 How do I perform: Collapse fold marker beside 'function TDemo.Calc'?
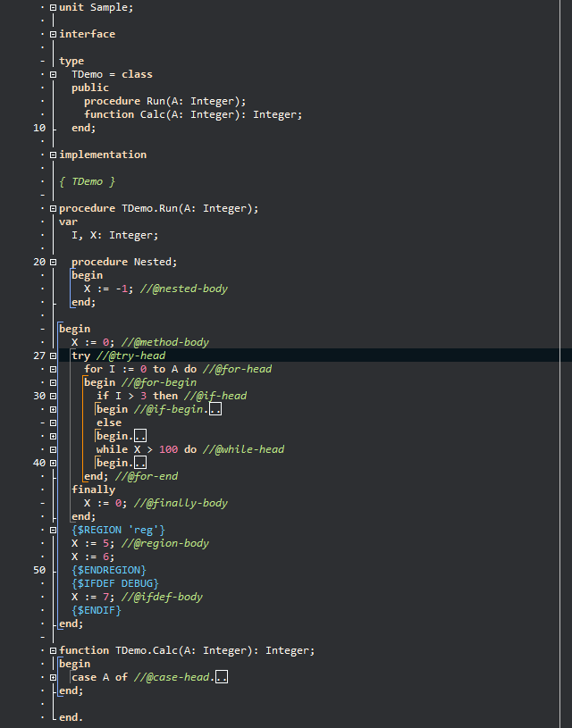click(53, 650)
